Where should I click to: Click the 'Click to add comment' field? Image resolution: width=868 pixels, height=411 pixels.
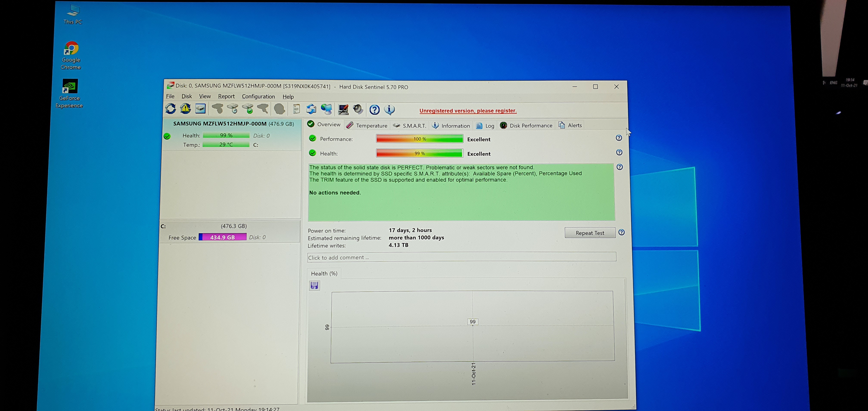click(462, 257)
